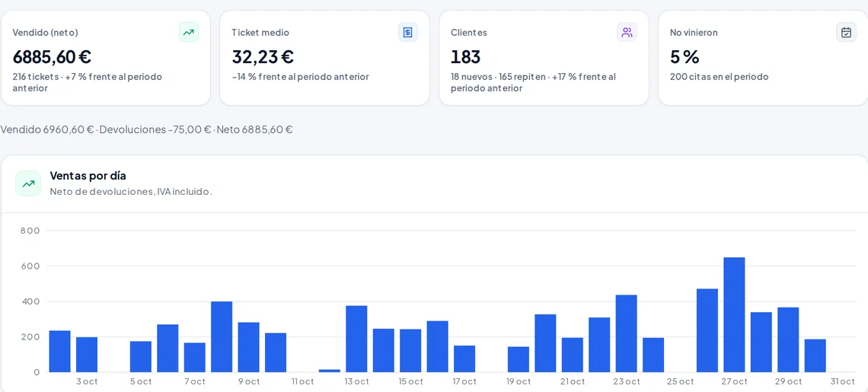Screen dimensions: 868x392
Task: Select the 32,23 € ticket medio value
Action: click(263, 56)
